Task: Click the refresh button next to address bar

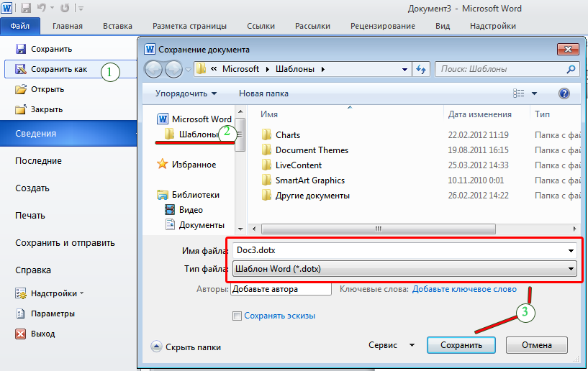Action: click(x=421, y=69)
